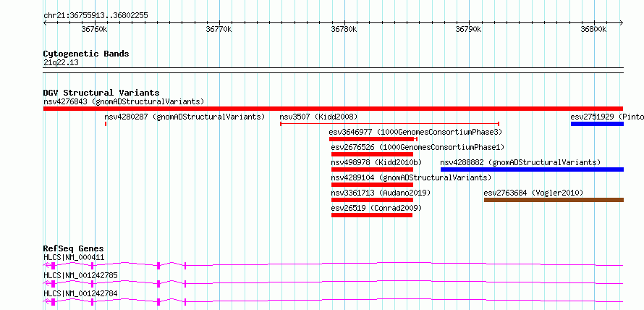Open esv3646977 1000 Genomes Phase3 label

coord(415,132)
